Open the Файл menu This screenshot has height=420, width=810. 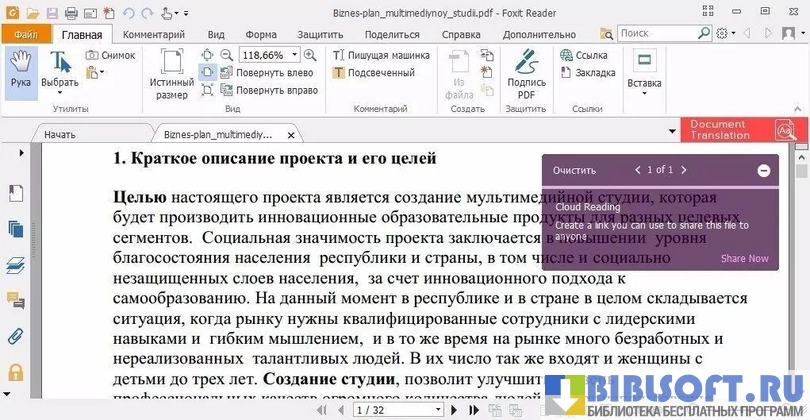24,34
